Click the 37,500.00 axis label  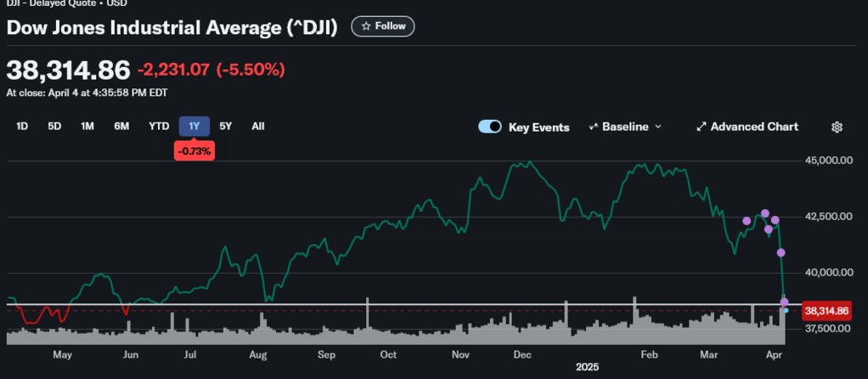(827, 329)
